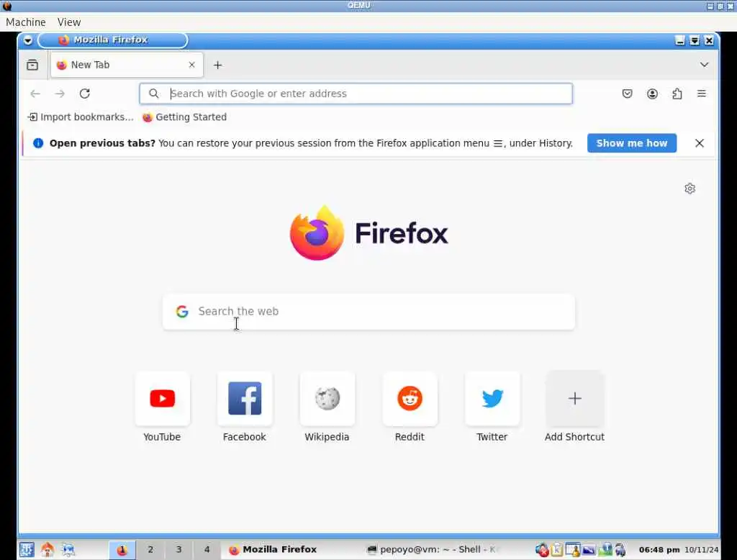
Task: Open the K menu launcher icon
Action: tap(27, 549)
